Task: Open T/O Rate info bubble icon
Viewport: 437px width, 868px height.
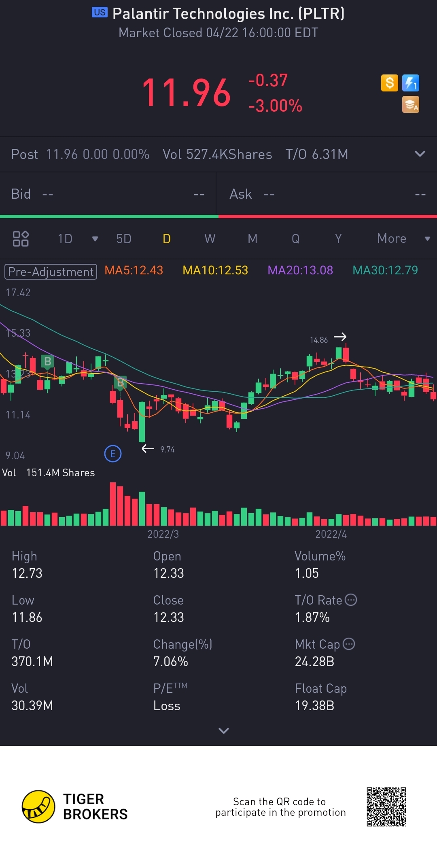Action: pos(351,600)
